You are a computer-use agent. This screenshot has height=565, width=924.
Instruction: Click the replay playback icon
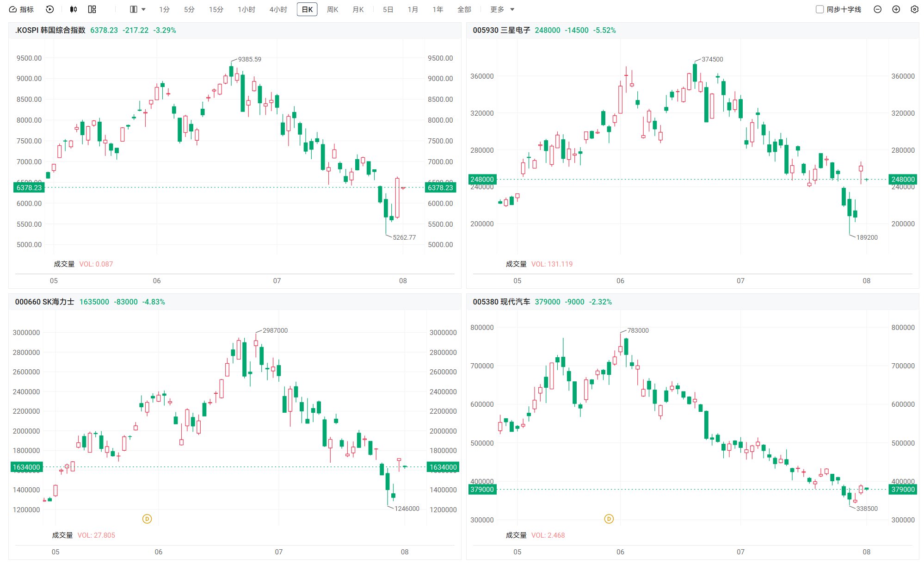(50, 9)
